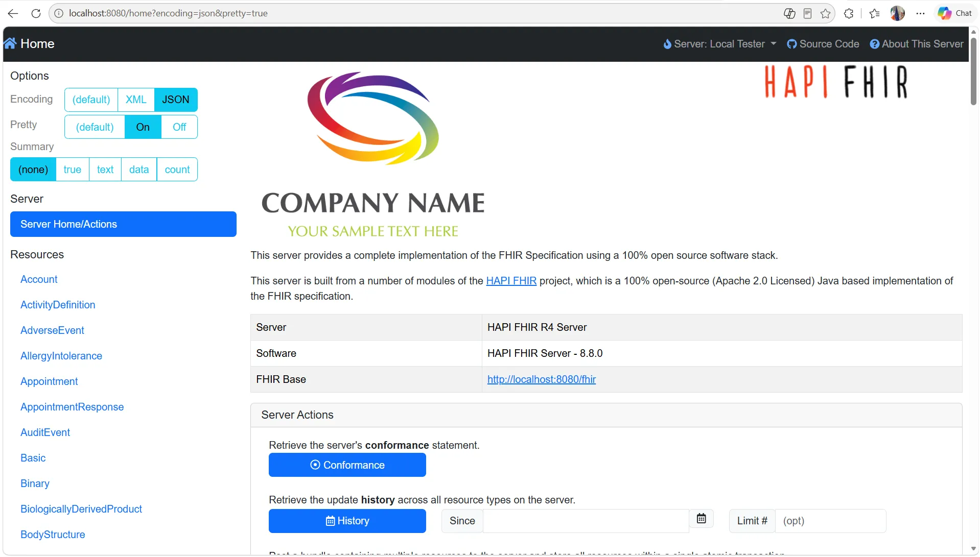
Task: Open the Basic resource
Action: [33, 458]
